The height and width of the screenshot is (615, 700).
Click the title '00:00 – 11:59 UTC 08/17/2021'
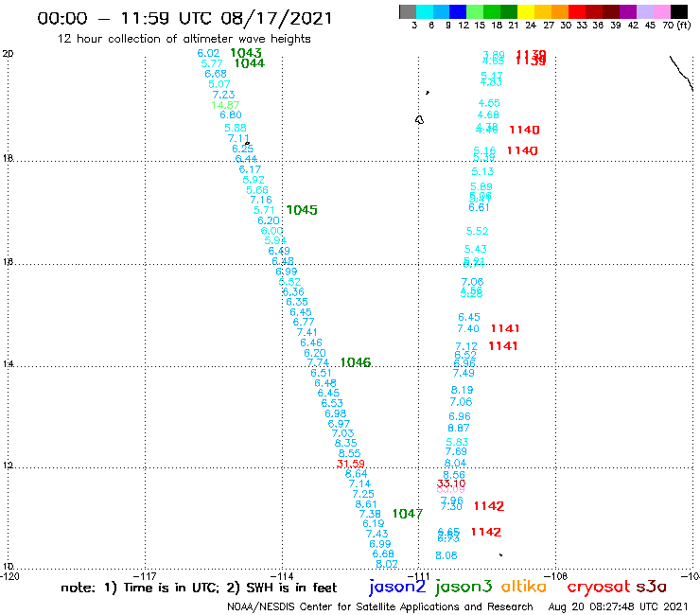(184, 18)
